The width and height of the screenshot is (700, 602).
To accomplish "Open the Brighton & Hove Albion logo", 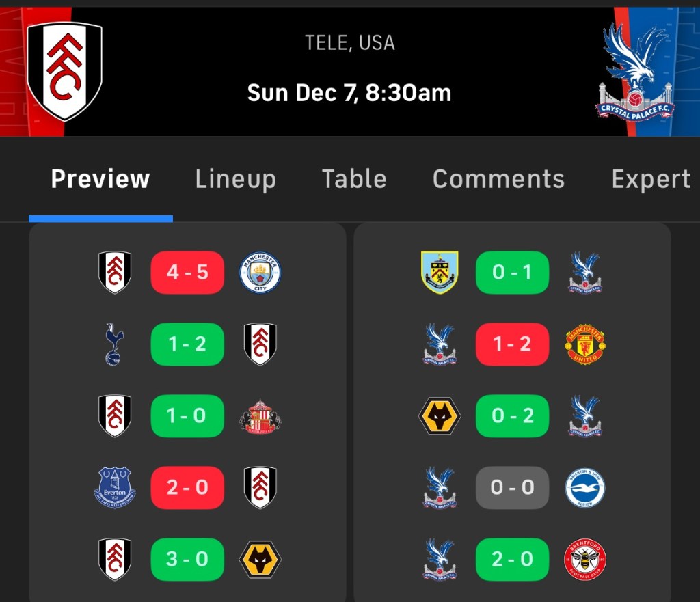I will [585, 487].
